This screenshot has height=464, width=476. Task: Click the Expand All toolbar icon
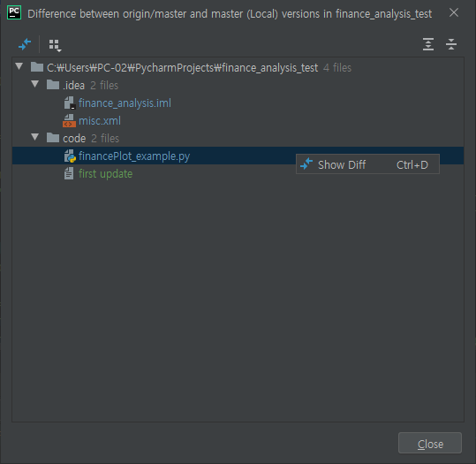(428, 44)
